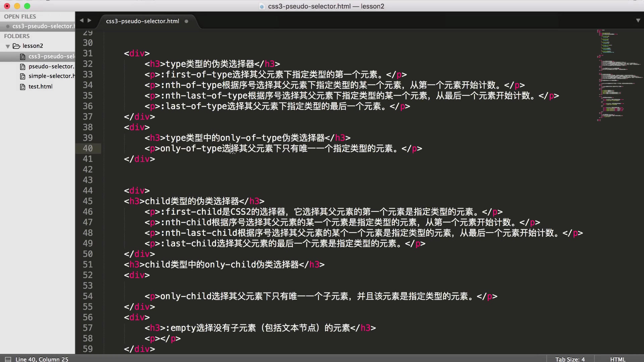Click the opening div tag on line 38

tap(137, 127)
